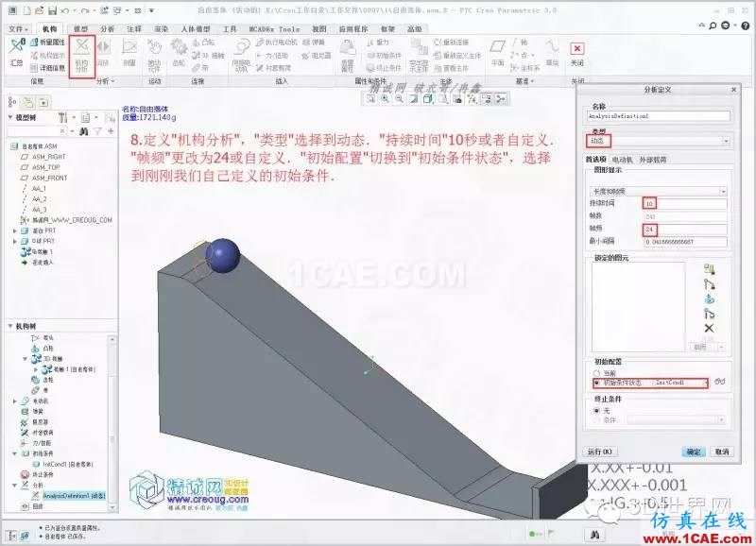Screen dimensions: 756x546
Task: Open 初始条件 in the ribbon
Action: (384, 56)
